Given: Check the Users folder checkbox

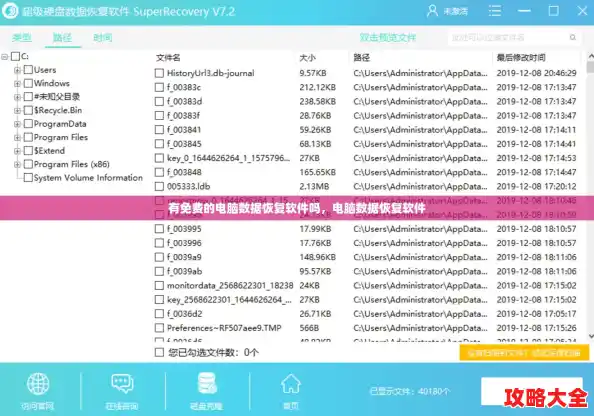Looking at the screenshot, I should 28,70.
